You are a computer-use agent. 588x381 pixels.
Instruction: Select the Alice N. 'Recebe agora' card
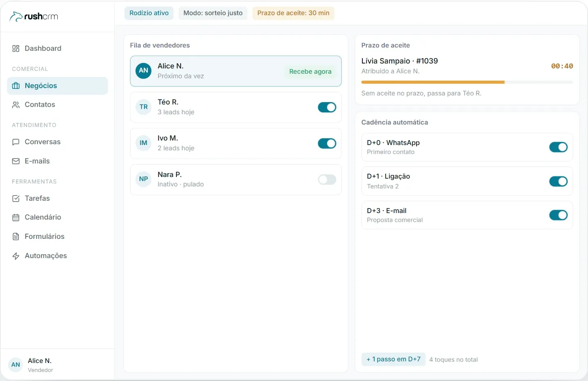236,71
